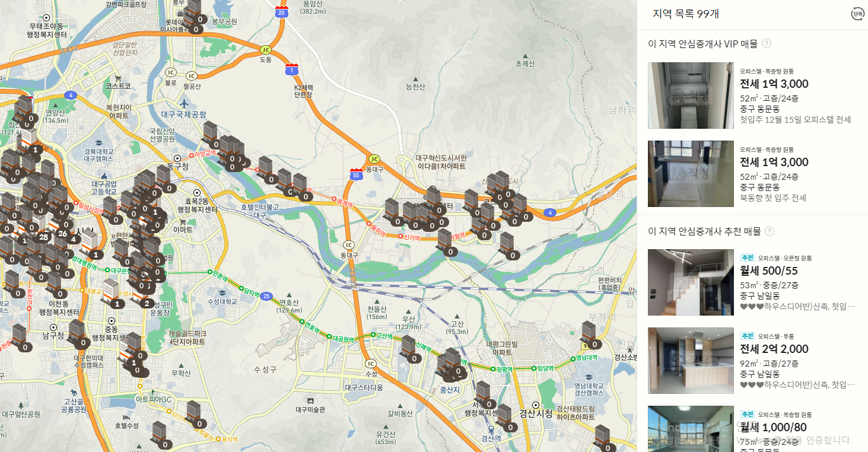Open the help icon beside VIP 매물
868x452 pixels.
tap(767, 43)
